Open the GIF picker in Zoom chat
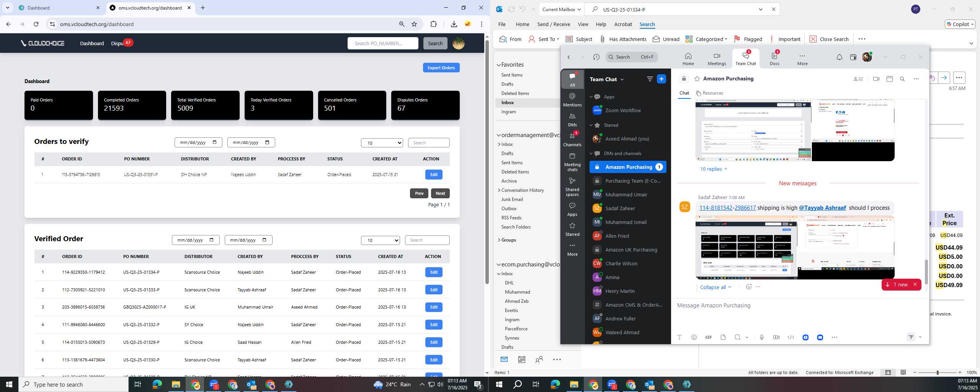This screenshot has width=980, height=392. click(709, 337)
